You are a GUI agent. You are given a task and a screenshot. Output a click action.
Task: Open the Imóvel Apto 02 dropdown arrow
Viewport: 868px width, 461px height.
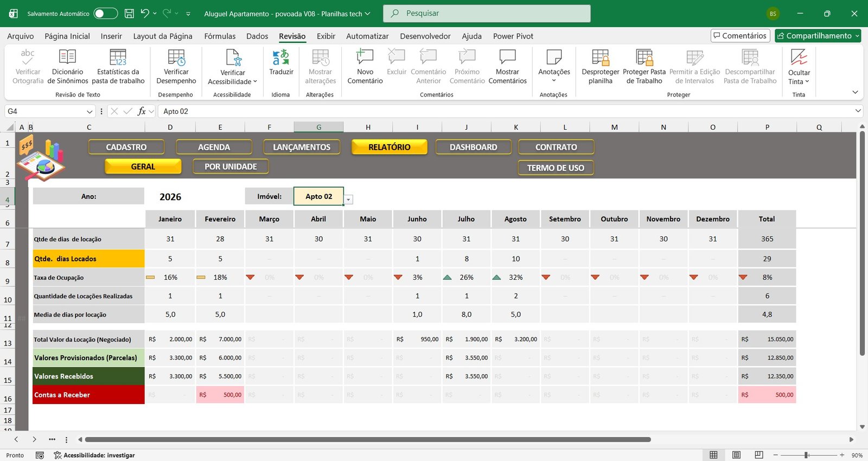pyautogui.click(x=348, y=200)
